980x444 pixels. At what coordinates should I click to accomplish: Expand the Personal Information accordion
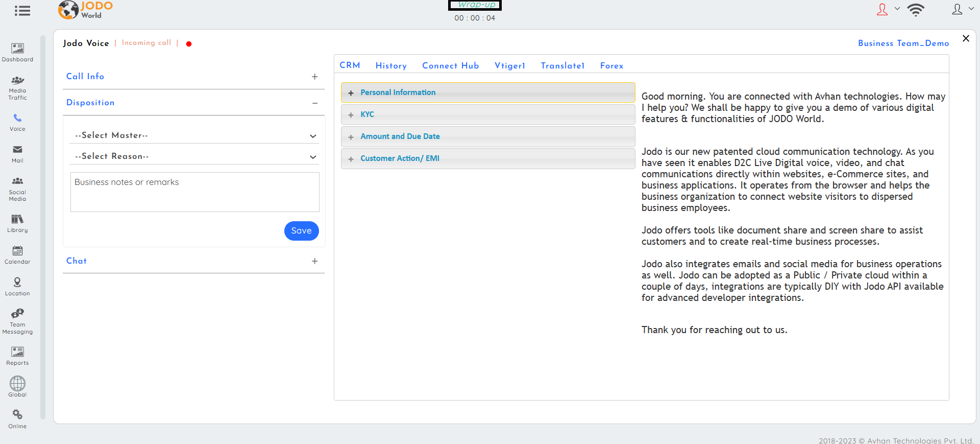click(488, 92)
